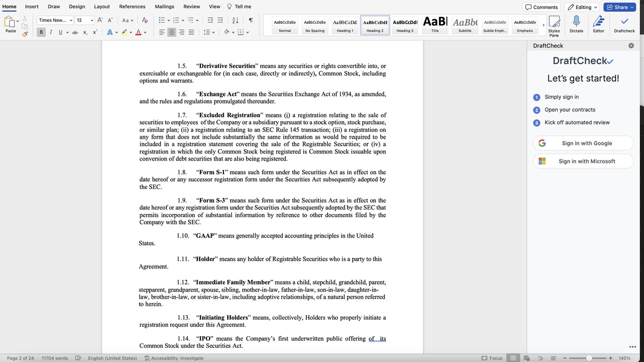Apply subscript formatting
The height and width of the screenshot is (362, 644).
click(x=85, y=33)
